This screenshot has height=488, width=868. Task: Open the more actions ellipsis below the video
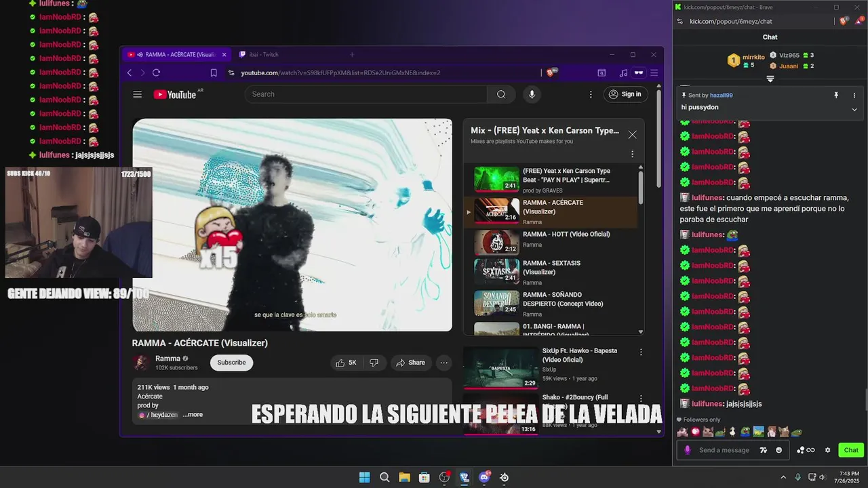tap(443, 363)
